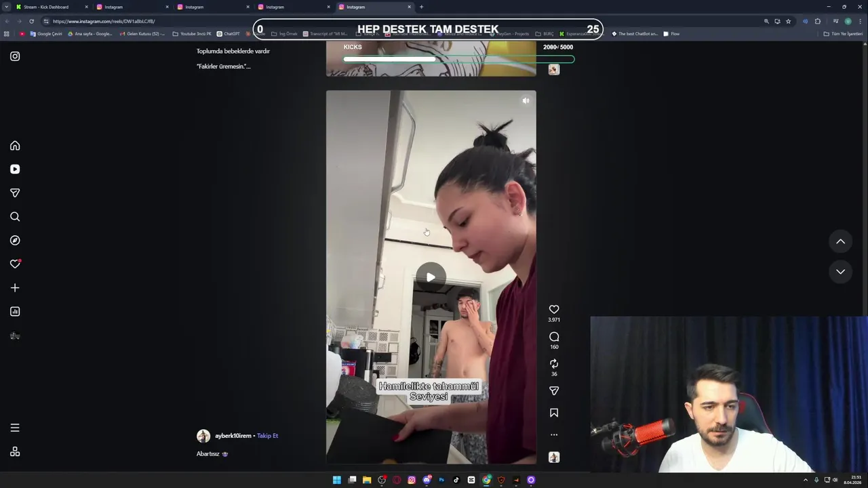Play the paused reel video
The width and height of the screenshot is (868, 488).
431,277
